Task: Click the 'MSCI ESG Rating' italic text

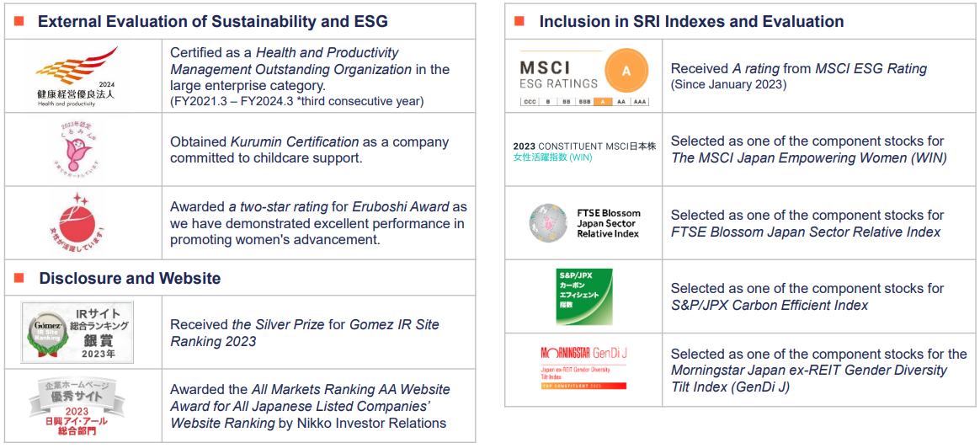Action: point(871,68)
